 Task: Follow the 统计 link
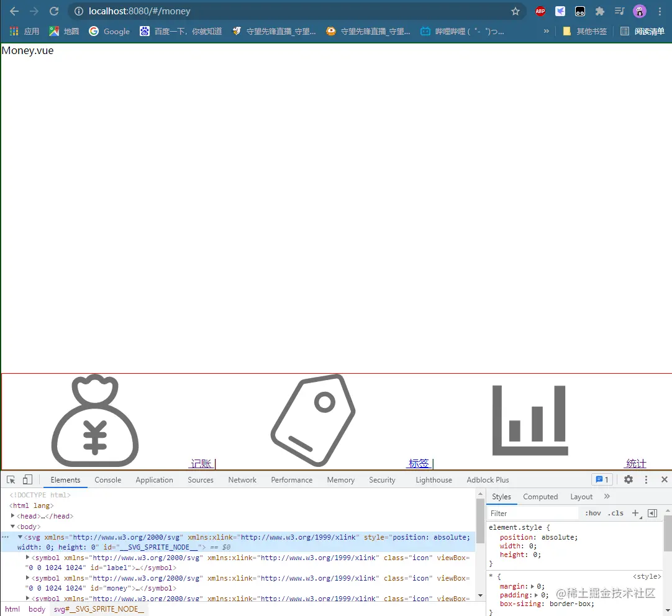636,463
